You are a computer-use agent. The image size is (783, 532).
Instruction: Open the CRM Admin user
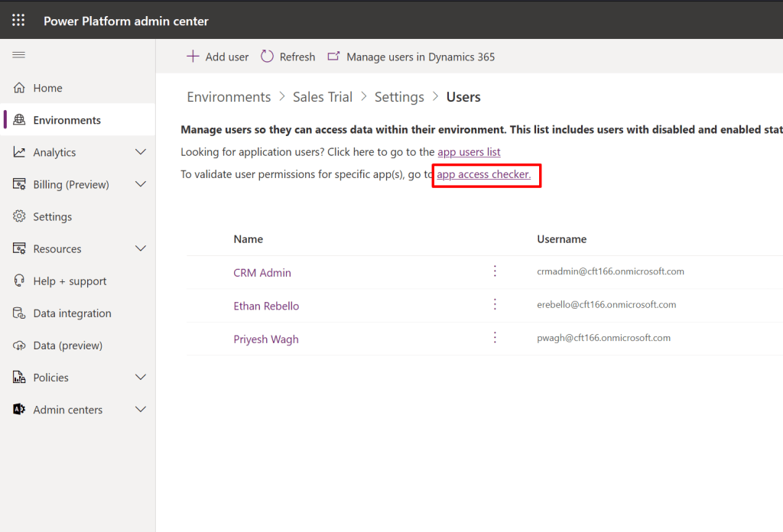262,273
